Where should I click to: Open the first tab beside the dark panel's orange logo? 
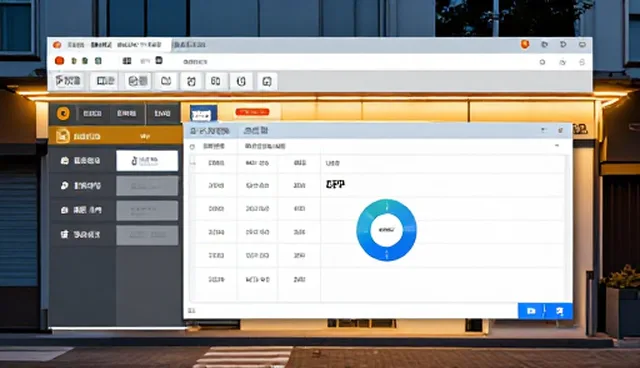[x=93, y=113]
